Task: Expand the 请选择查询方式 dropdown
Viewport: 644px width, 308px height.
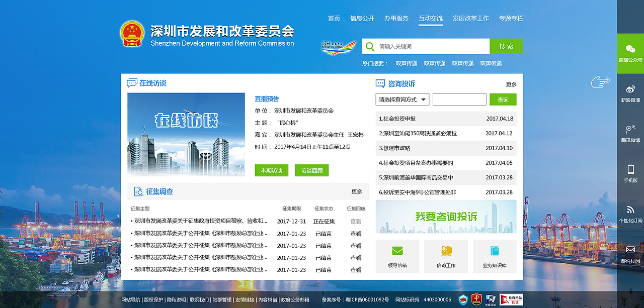Action: pos(403,99)
